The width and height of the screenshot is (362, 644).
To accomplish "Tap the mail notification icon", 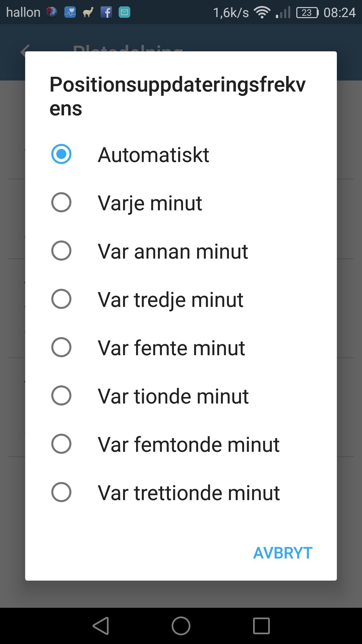I will coord(124,12).
